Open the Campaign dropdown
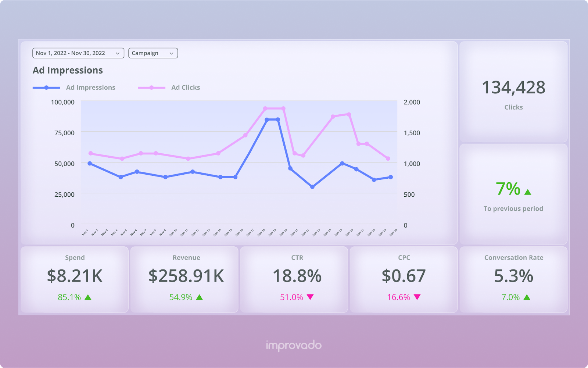This screenshot has height=368, width=588. tap(153, 53)
